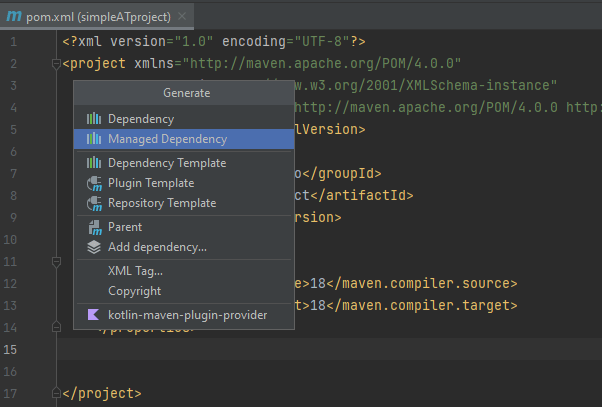Click the Managed Dependency bars icon

click(x=94, y=139)
